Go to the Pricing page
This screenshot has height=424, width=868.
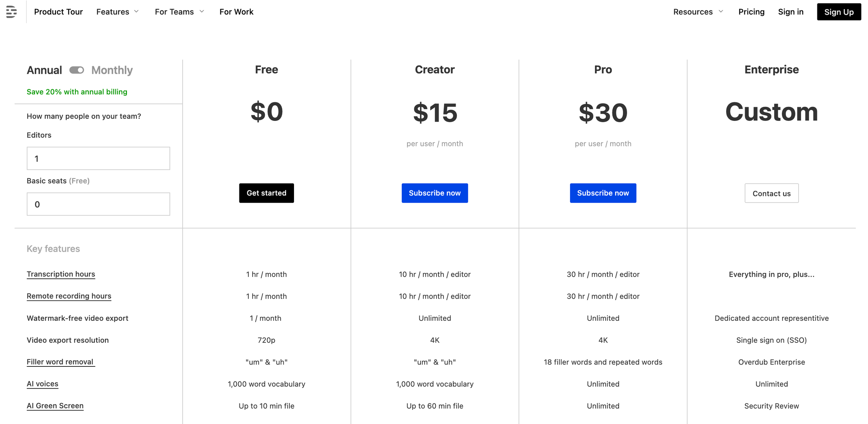click(x=751, y=12)
